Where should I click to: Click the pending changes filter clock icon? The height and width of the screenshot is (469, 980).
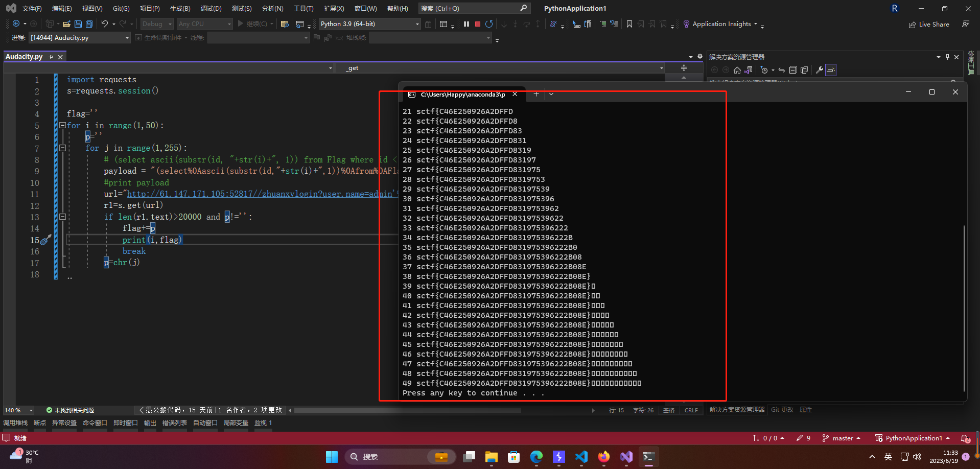(x=764, y=70)
